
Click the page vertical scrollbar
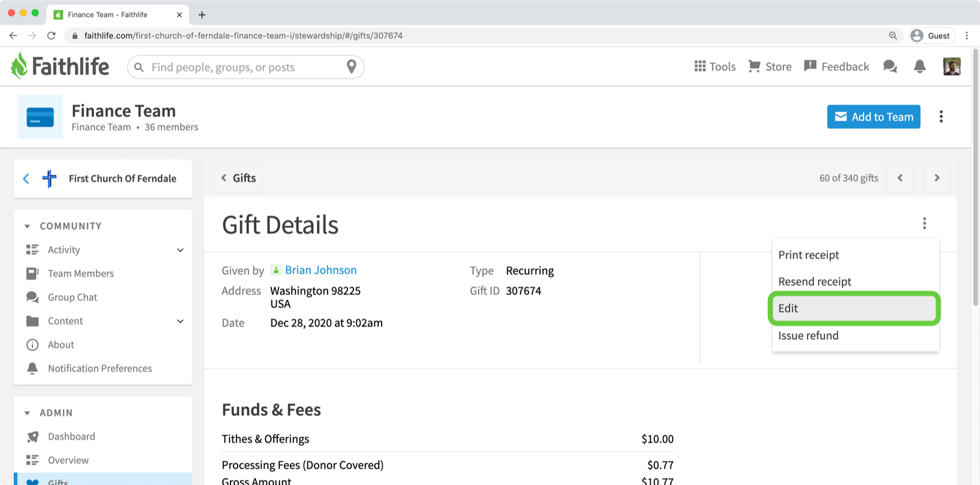click(975, 179)
